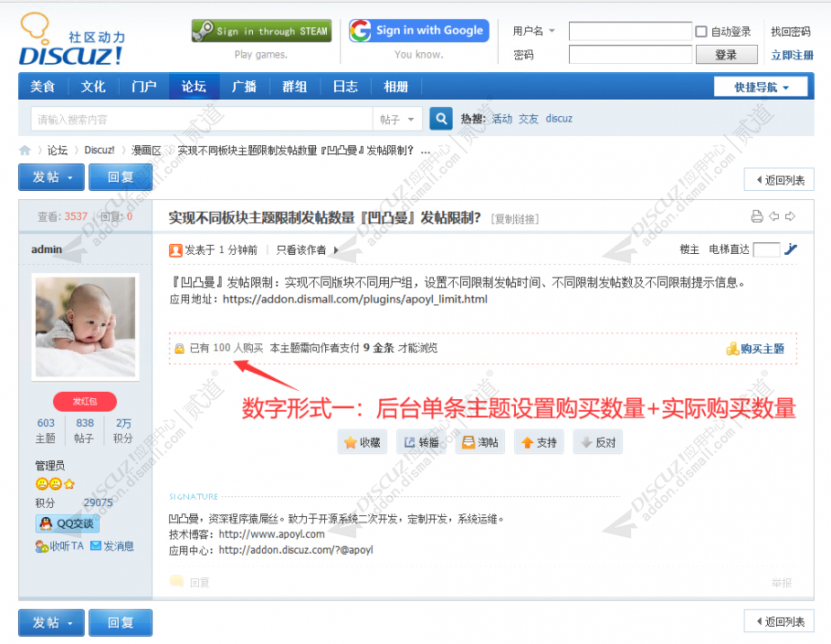Image resolution: width=831 pixels, height=644 pixels.
Task: Open the apoyl_limit.html plugin URL
Action: [x=354, y=300]
